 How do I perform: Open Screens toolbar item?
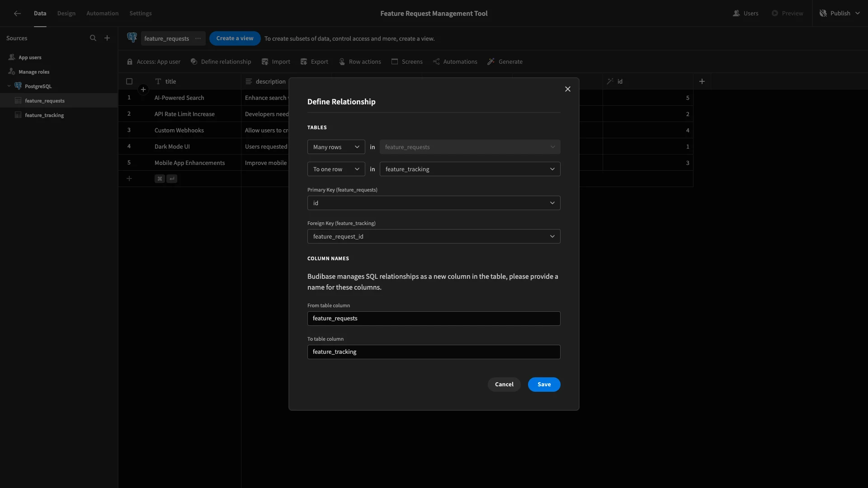point(407,62)
